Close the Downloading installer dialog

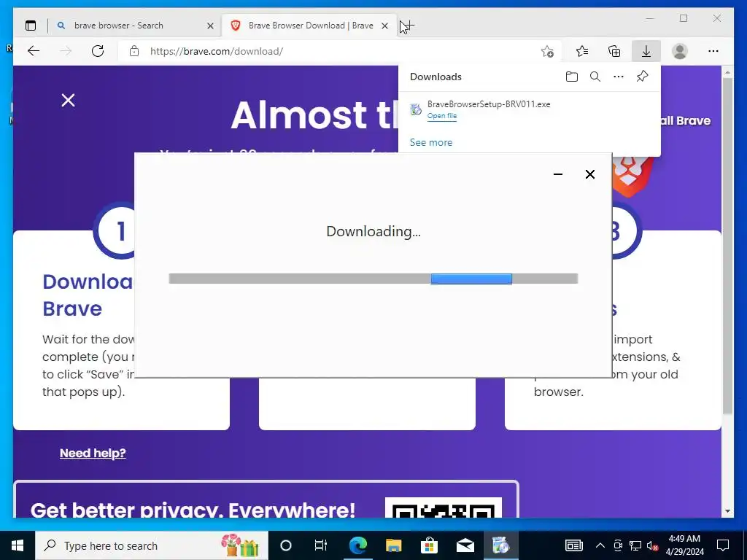coord(589,174)
